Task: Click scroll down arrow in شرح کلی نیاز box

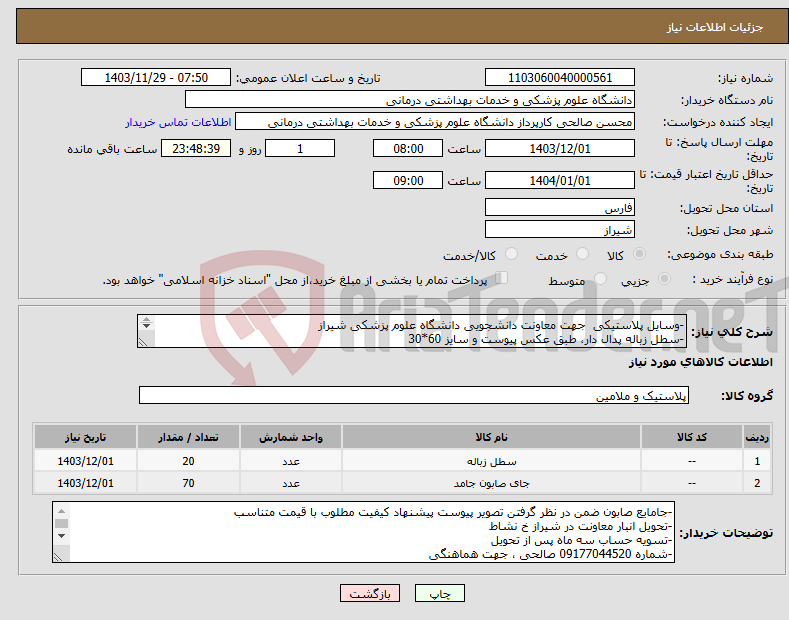Action: tap(146, 326)
